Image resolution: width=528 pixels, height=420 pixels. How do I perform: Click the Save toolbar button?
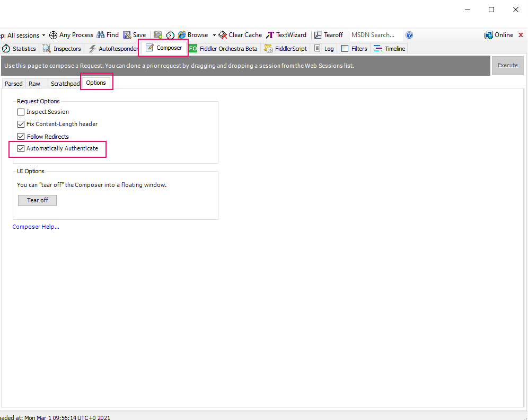(x=134, y=35)
